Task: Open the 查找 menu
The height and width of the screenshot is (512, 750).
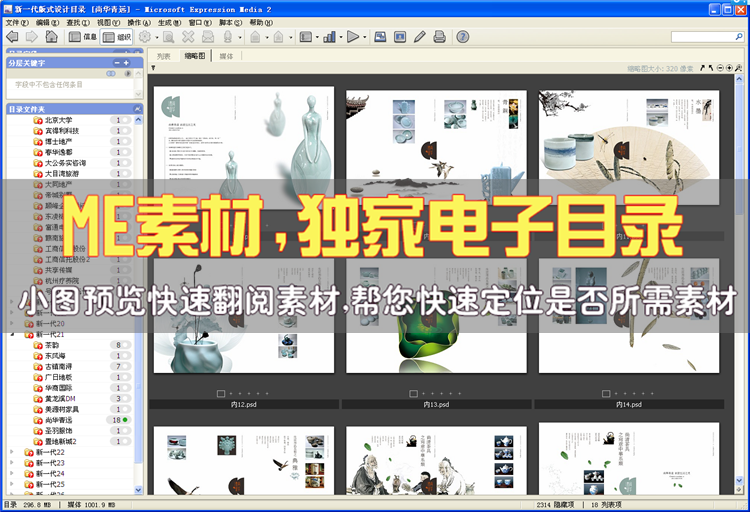Action: [78, 22]
